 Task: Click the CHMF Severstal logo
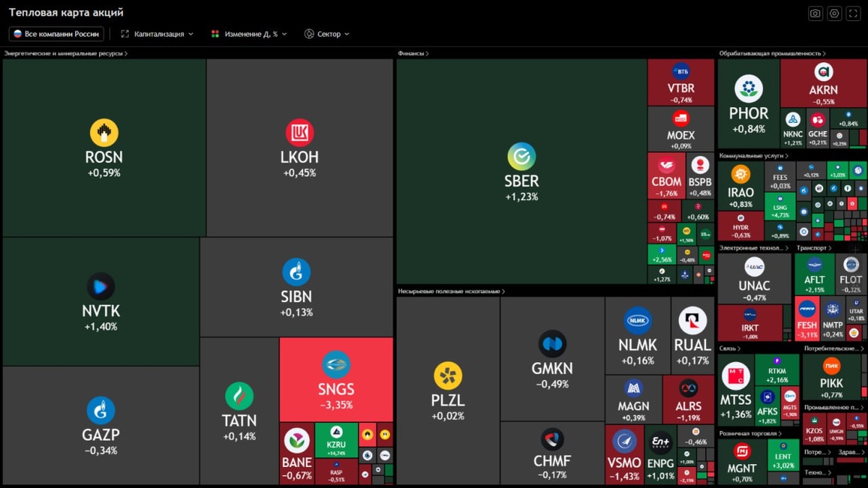[x=552, y=440]
